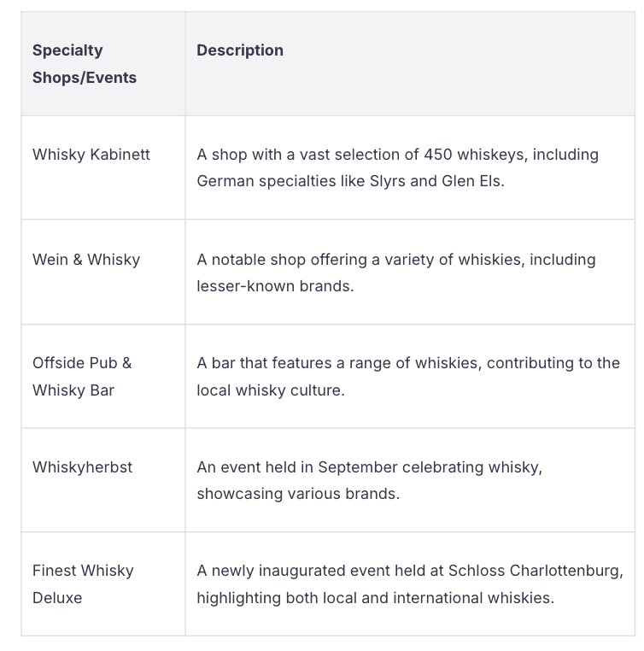Image resolution: width=644 pixels, height=651 pixels.
Task: Click the description starting "A notable shop offering"
Action: [395, 273]
